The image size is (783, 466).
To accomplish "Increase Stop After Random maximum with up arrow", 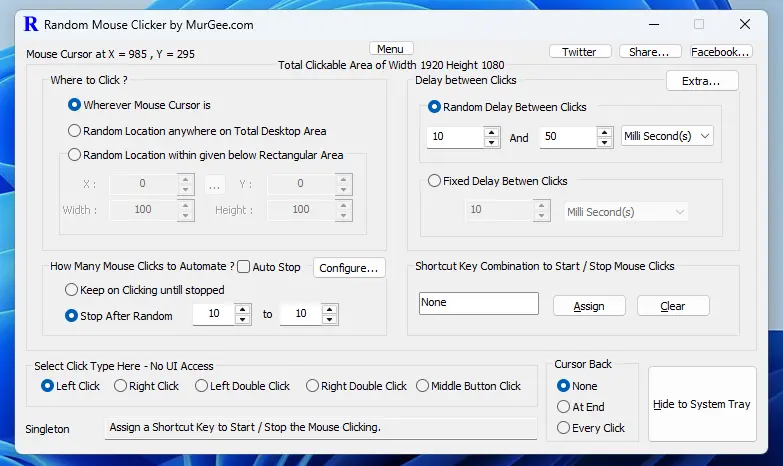I will coord(330,309).
